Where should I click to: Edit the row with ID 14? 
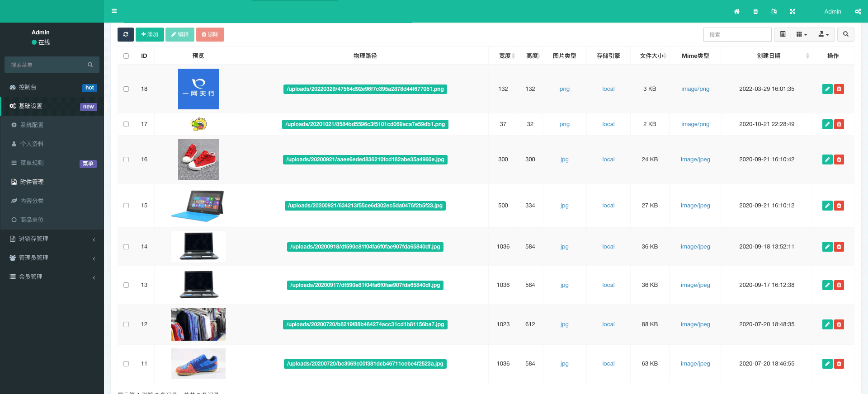coord(827,247)
